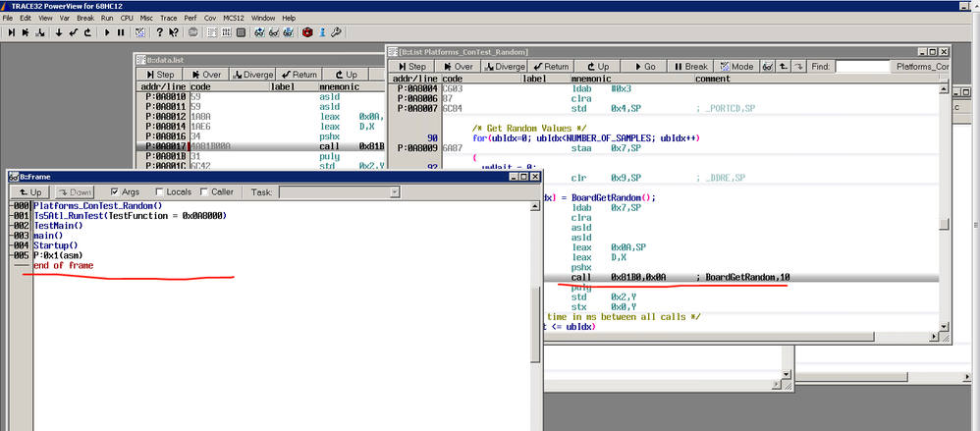The height and width of the screenshot is (431, 980).
Task: Open the MCS12 menu
Action: click(x=235, y=18)
